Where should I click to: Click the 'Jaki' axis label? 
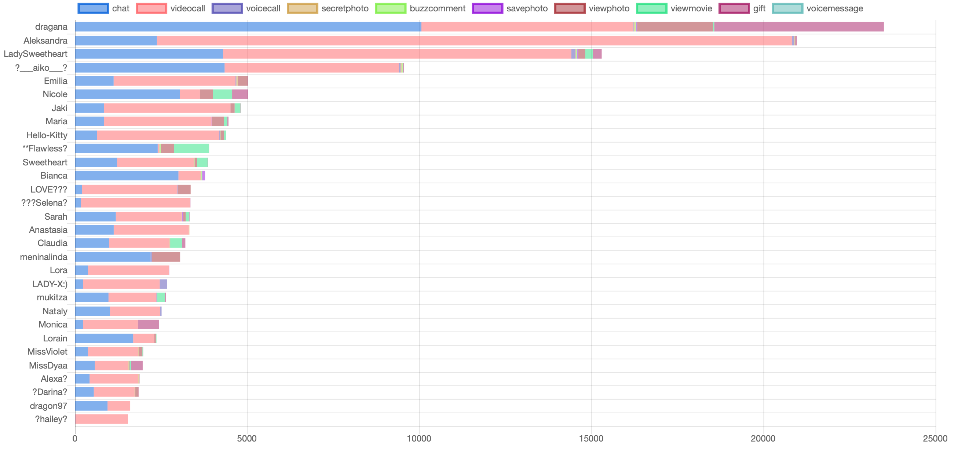point(59,108)
